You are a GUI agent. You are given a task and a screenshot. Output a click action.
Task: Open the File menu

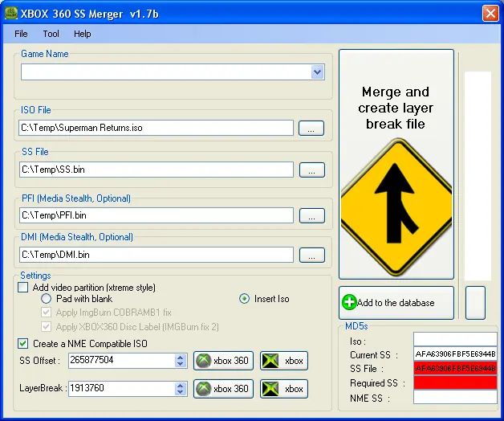tap(21, 34)
